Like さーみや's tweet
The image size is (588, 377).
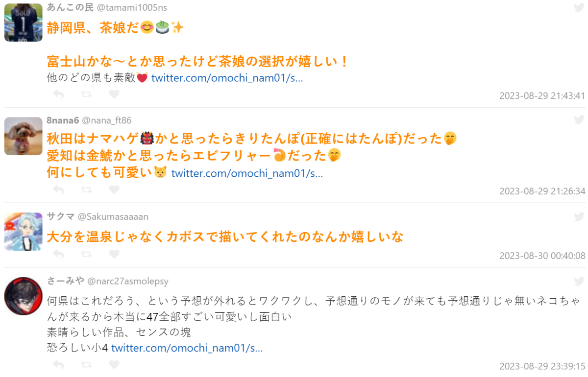pyautogui.click(x=114, y=365)
